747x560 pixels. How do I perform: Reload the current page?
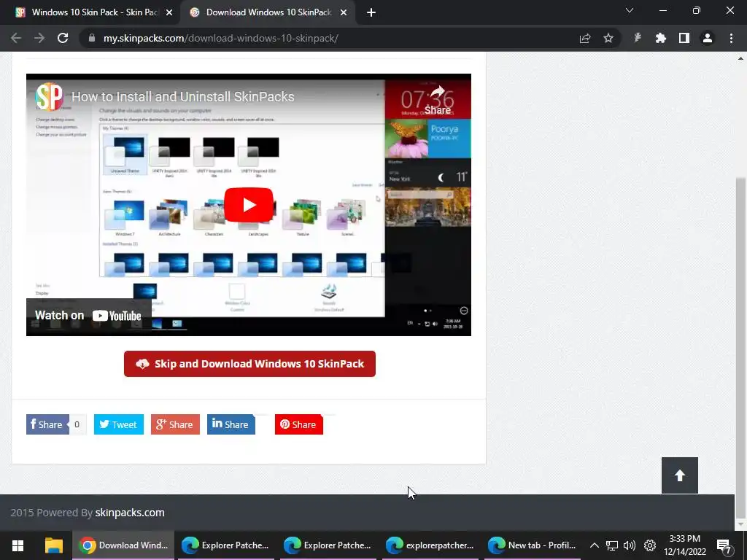(63, 38)
